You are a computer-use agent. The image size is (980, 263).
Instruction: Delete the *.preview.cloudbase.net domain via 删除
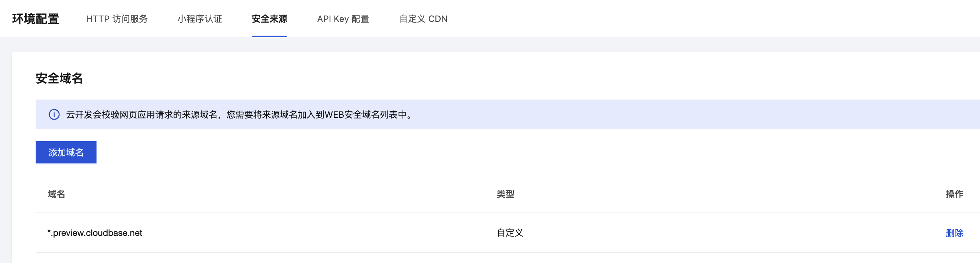click(954, 233)
